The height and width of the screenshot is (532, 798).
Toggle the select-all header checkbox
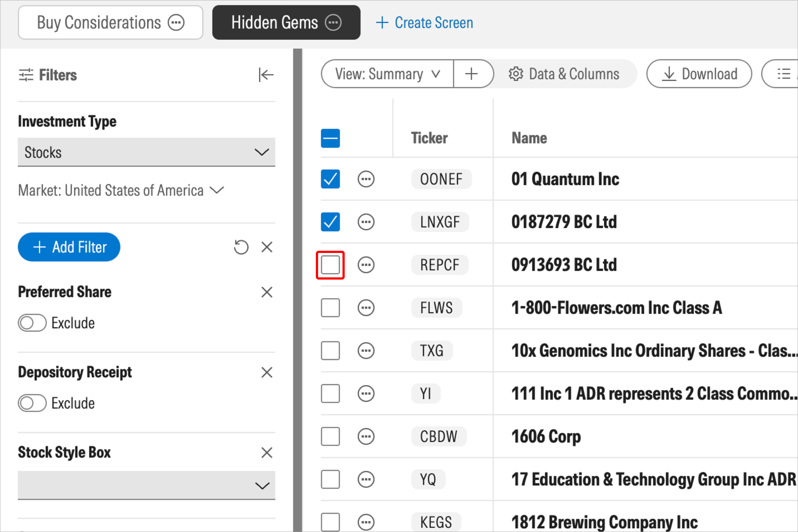click(x=331, y=139)
